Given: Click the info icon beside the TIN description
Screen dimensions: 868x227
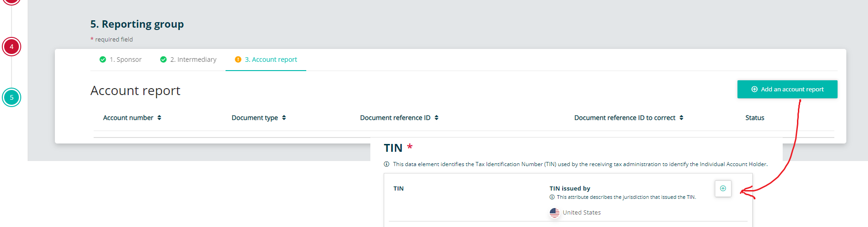Looking at the screenshot, I should point(386,164).
